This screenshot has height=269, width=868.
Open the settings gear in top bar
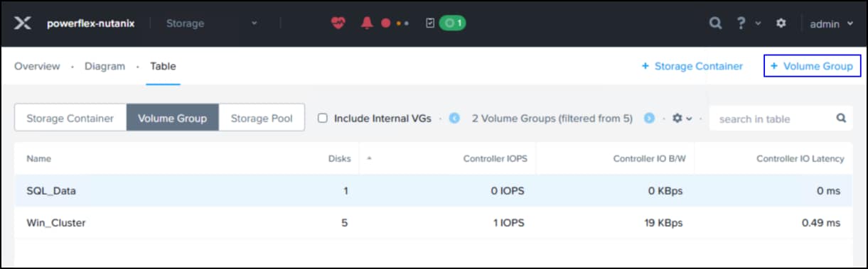coord(781,23)
